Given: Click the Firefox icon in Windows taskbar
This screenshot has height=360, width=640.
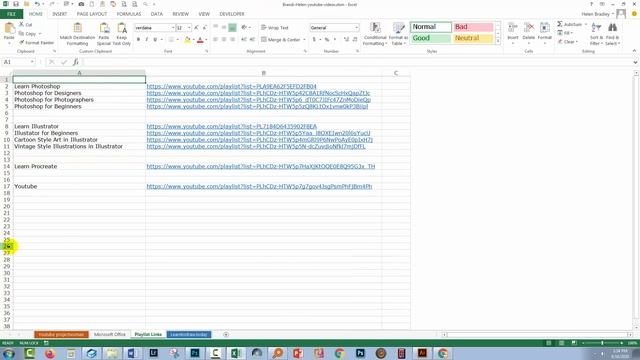Looking at the screenshot, I should tap(50, 353).
